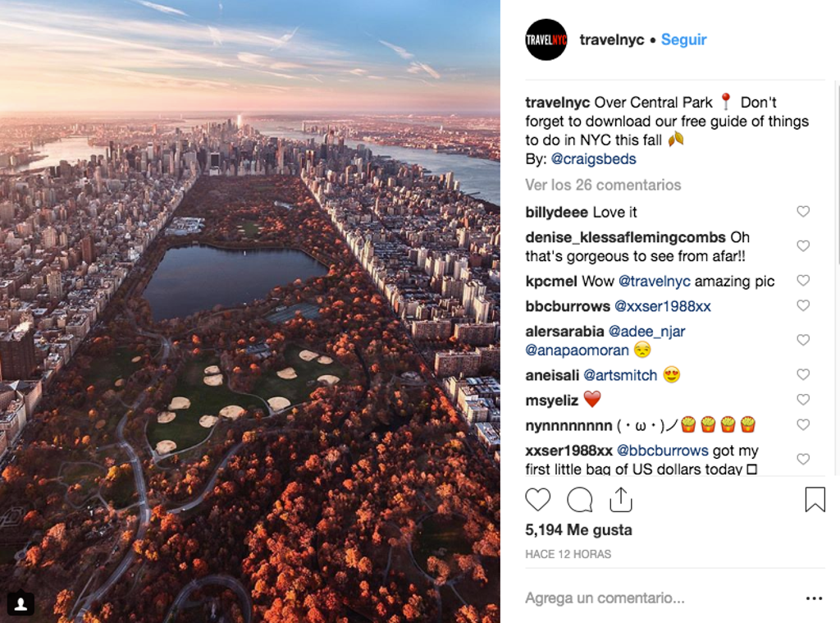
Task: Open the 5,194 Me gusta likes list
Action: click(x=578, y=530)
